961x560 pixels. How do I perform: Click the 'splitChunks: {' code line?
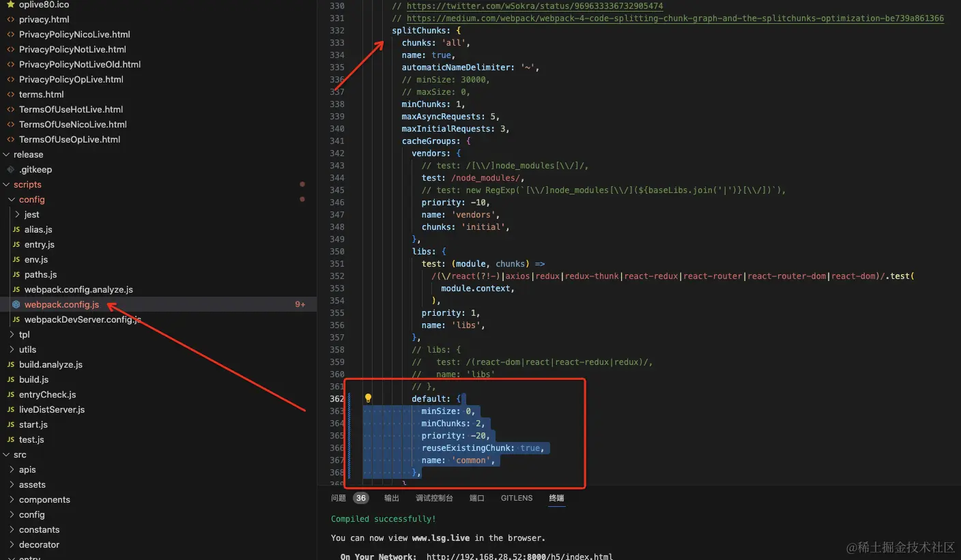coord(427,31)
